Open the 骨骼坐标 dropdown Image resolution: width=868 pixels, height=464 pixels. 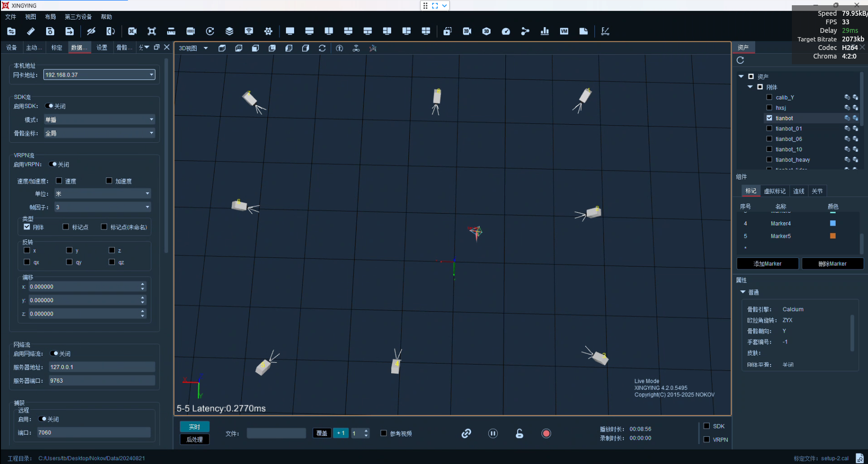99,133
